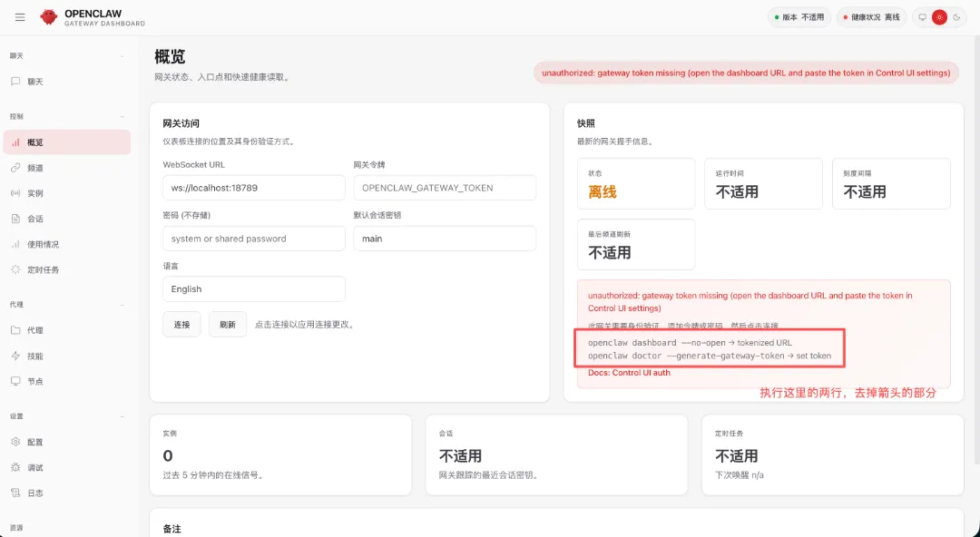Focus the 默认会话密钥 field containing main

(x=445, y=239)
